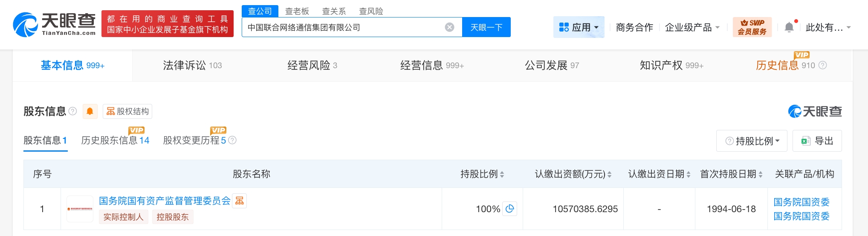868x236 pixels.
Task: Sort by 首次持股日期 column
Action: coord(760,174)
